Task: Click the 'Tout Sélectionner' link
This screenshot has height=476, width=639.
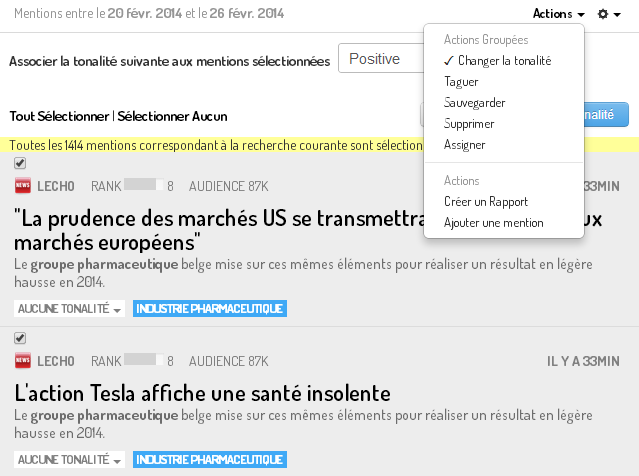Action: (59, 116)
